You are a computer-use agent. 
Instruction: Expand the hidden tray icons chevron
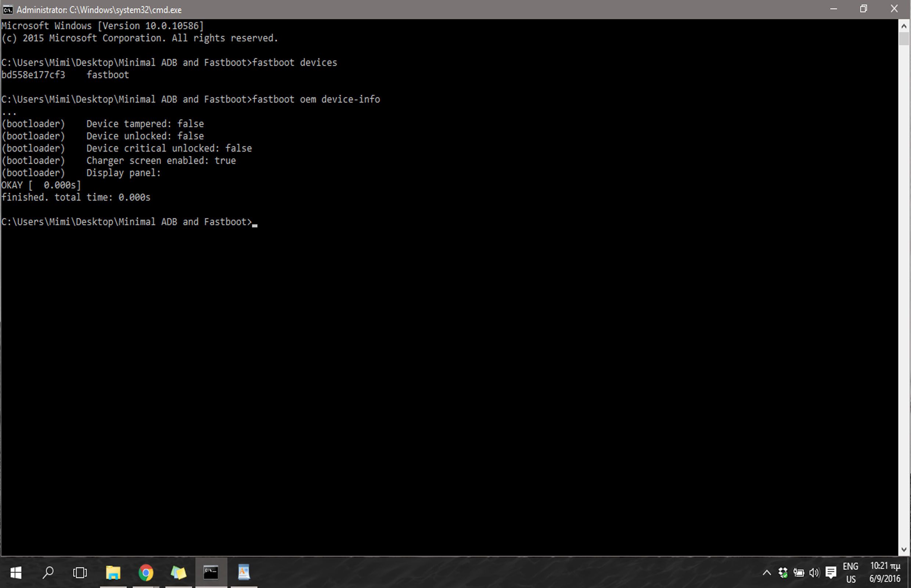pyautogui.click(x=767, y=572)
